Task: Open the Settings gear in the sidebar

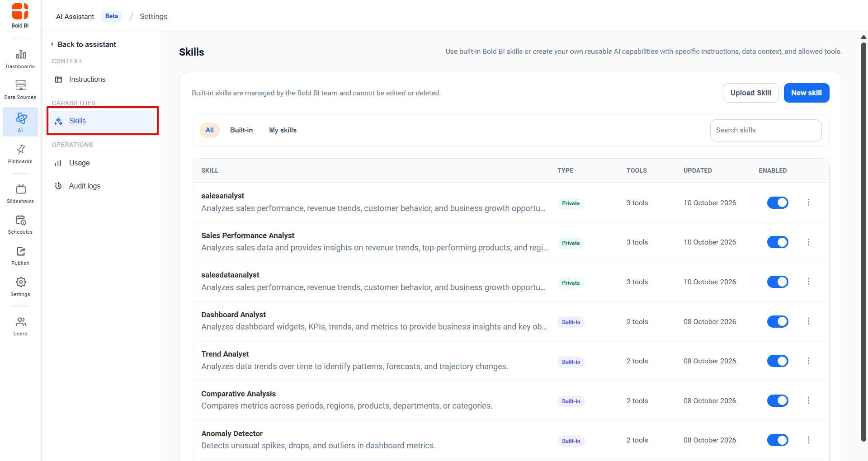Action: pos(20,287)
